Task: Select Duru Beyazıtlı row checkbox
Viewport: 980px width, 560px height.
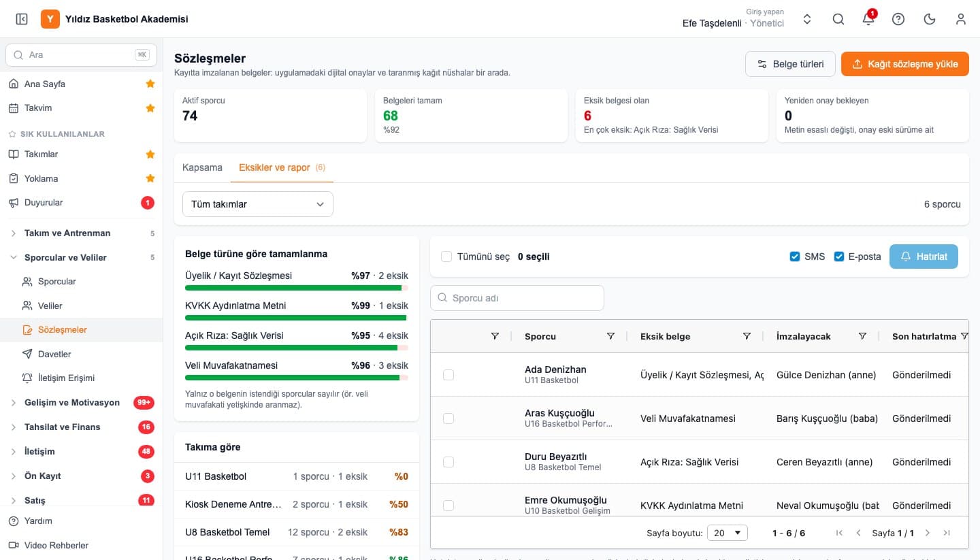Action: pyautogui.click(x=448, y=462)
